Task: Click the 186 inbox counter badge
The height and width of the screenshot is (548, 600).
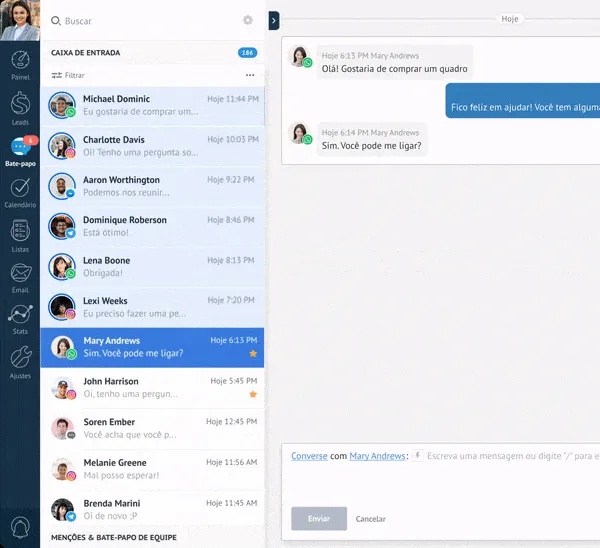Action: (247, 53)
